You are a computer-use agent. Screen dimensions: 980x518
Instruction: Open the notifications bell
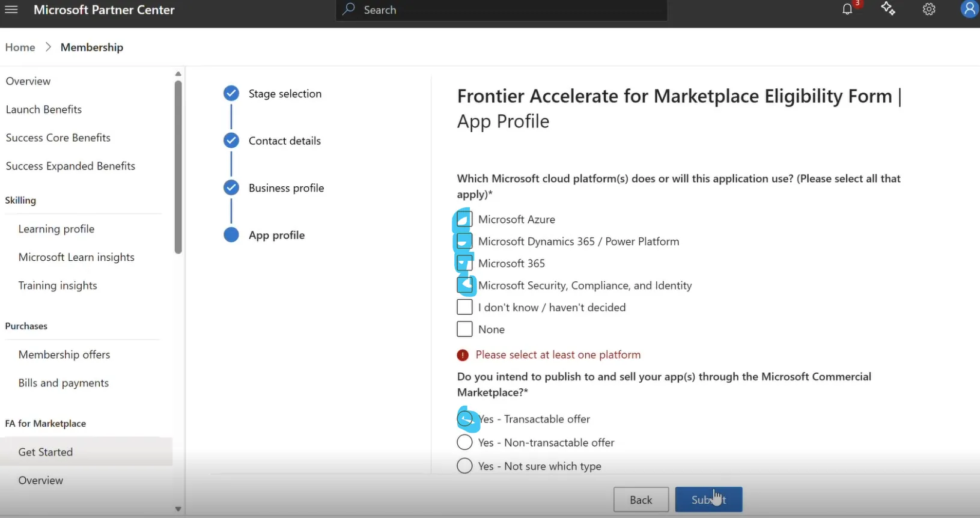click(x=847, y=9)
